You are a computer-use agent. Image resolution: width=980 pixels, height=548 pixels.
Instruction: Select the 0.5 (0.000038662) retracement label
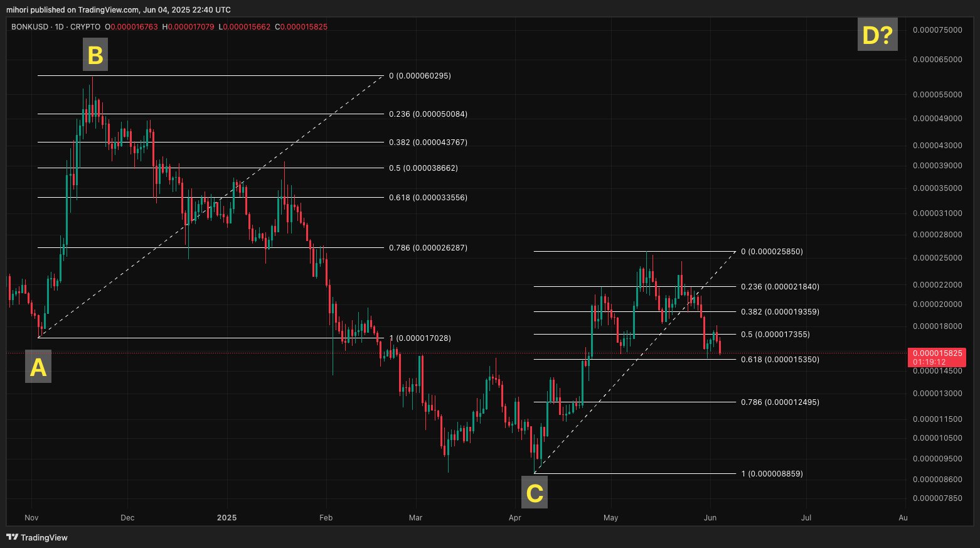coord(423,168)
